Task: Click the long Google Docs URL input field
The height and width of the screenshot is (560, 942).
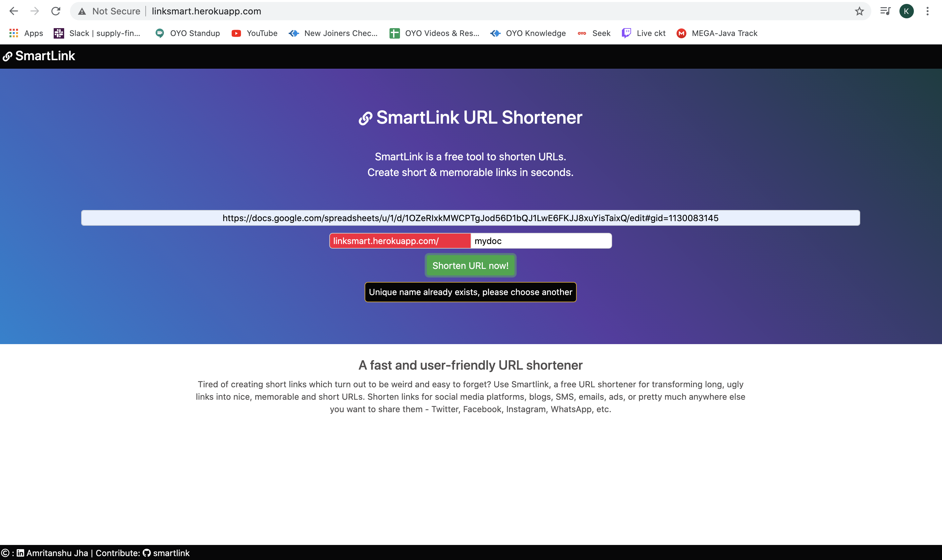Action: [x=470, y=218]
